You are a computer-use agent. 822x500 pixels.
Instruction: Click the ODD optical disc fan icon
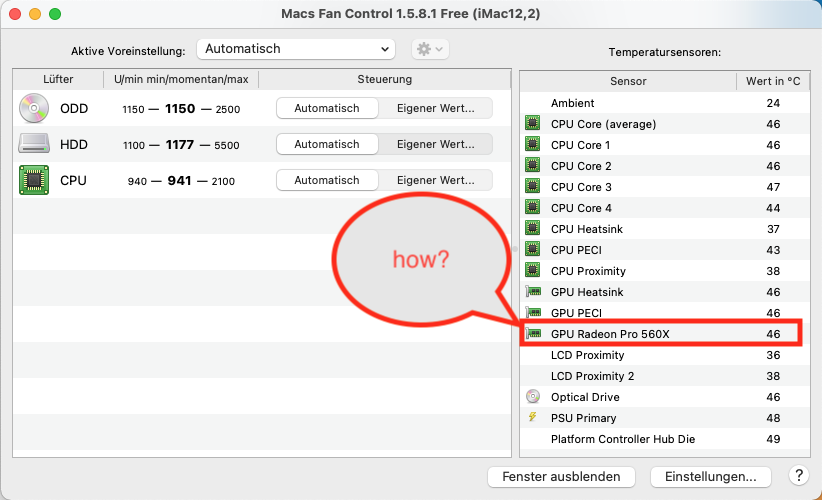(34, 108)
